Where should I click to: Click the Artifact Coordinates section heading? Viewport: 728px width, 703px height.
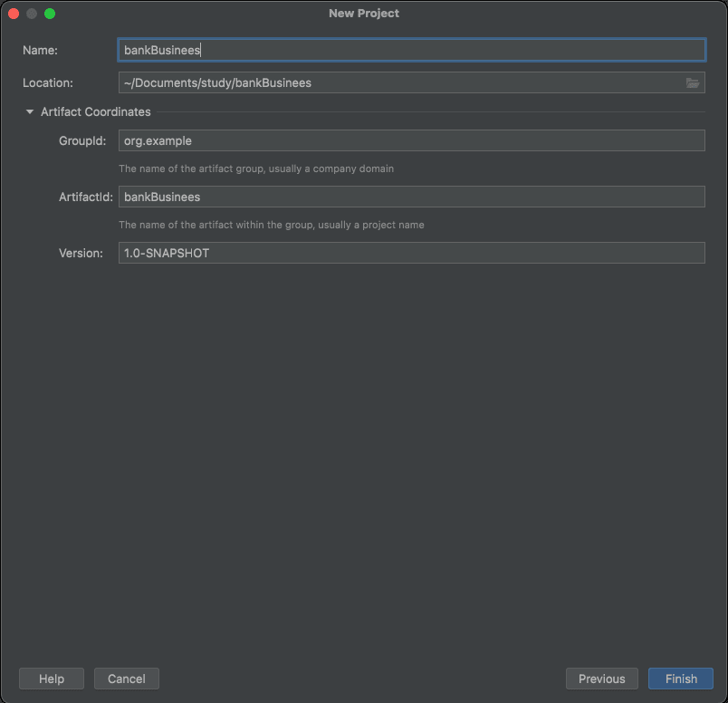pyautogui.click(x=96, y=112)
